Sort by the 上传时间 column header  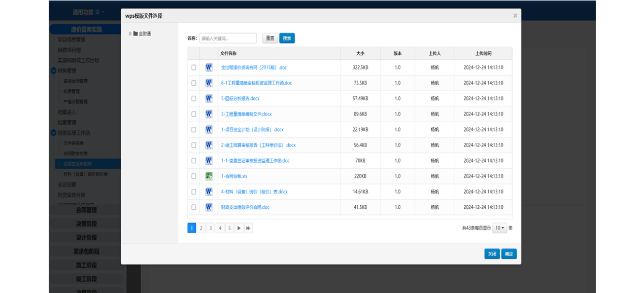(483, 53)
